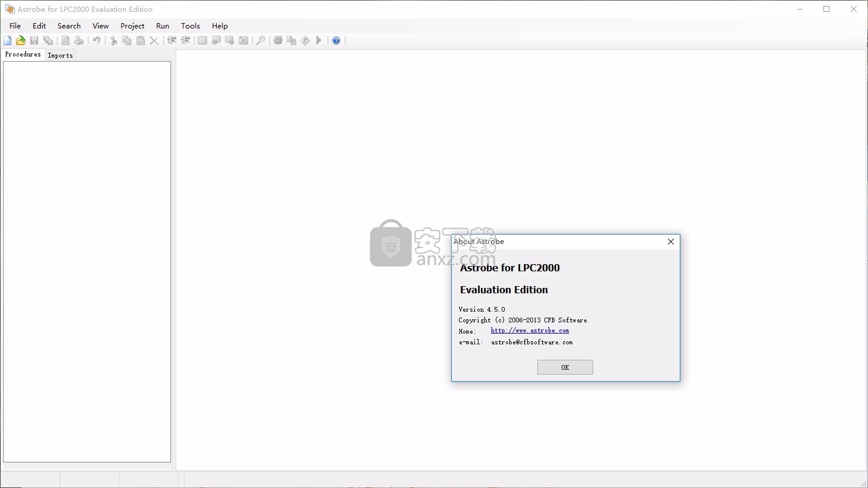This screenshot has width=868, height=488.
Task: Cut selection with the scissors icon
Action: [113, 40]
